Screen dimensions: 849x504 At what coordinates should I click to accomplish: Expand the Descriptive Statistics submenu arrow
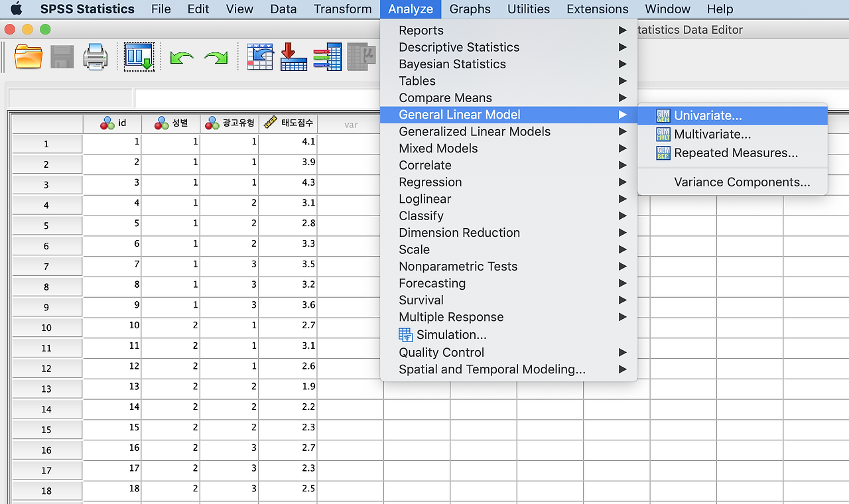[622, 47]
